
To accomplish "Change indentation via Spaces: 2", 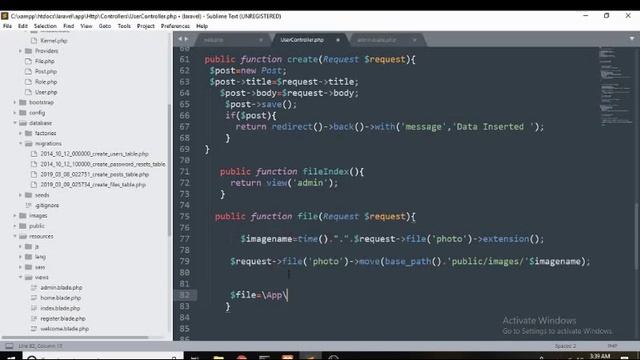I will [565, 346].
